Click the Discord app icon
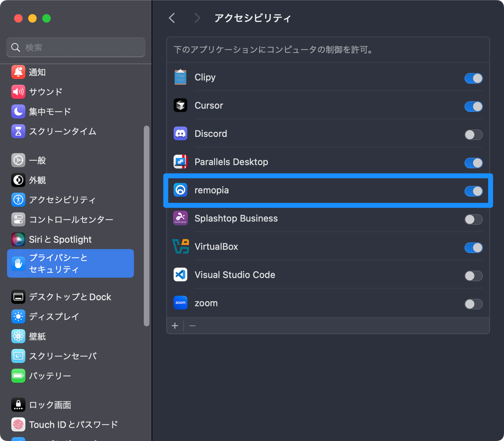The image size is (504, 441). tap(180, 133)
